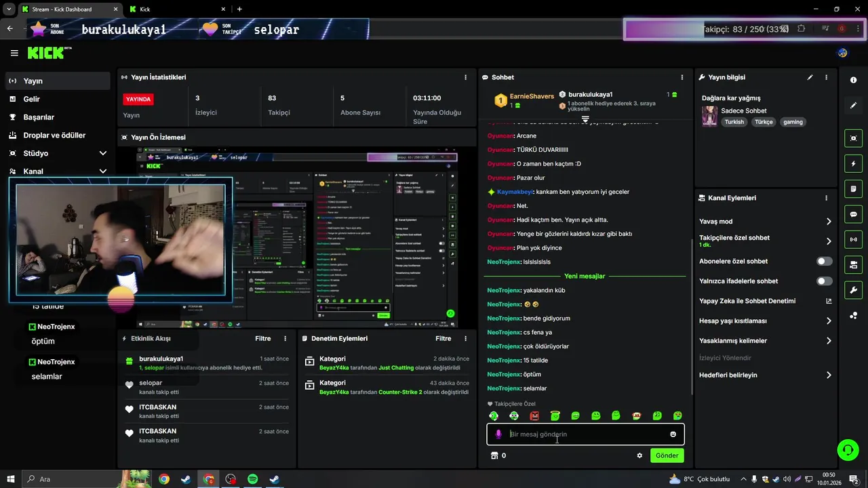Select Droplar ve ödüller in sidebar
Screen dimensions: 868x488
[58, 135]
